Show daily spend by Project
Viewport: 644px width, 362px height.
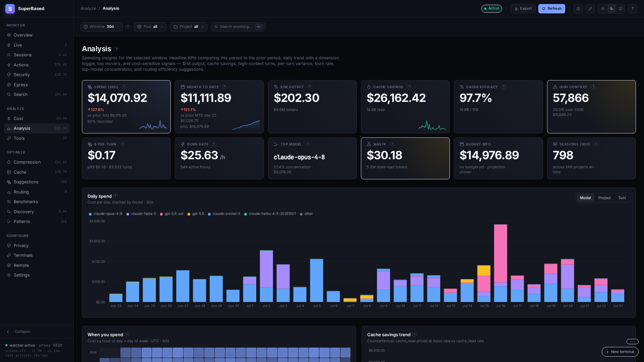604,198
